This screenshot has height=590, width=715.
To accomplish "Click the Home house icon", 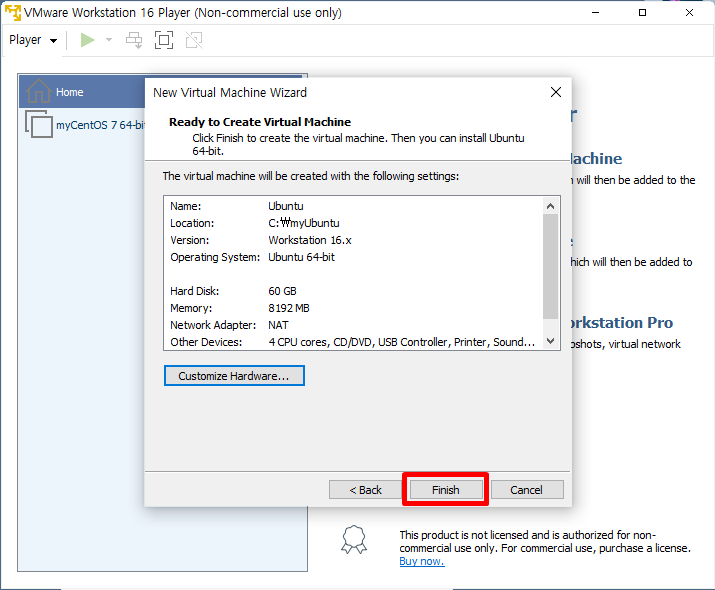I will [x=38, y=91].
